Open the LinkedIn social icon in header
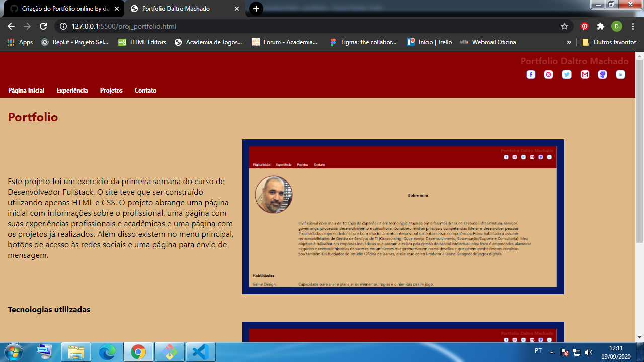This screenshot has height=362, width=644. tap(620, 75)
